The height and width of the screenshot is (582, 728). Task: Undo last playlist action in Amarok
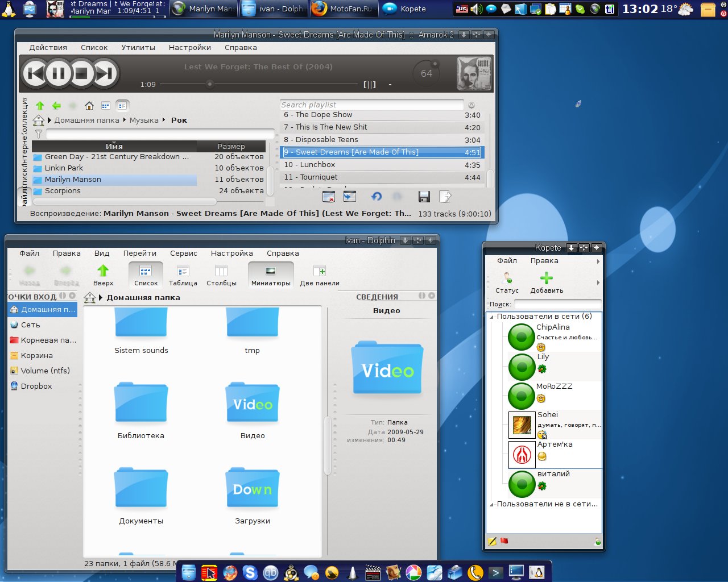tap(377, 197)
